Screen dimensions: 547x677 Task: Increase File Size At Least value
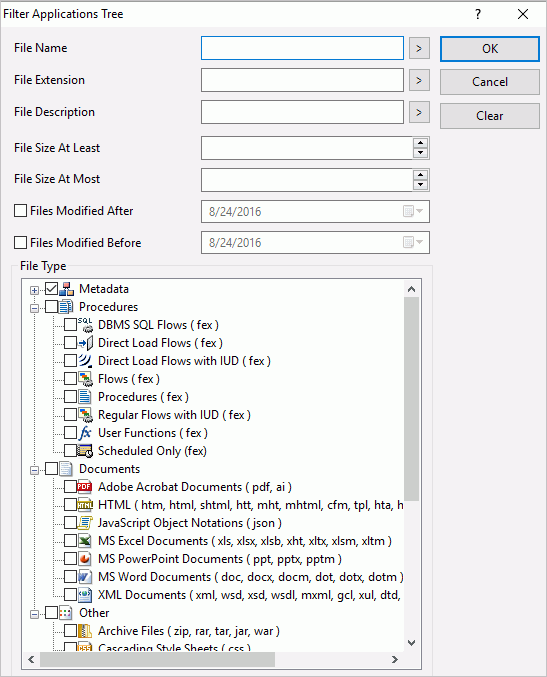421,143
